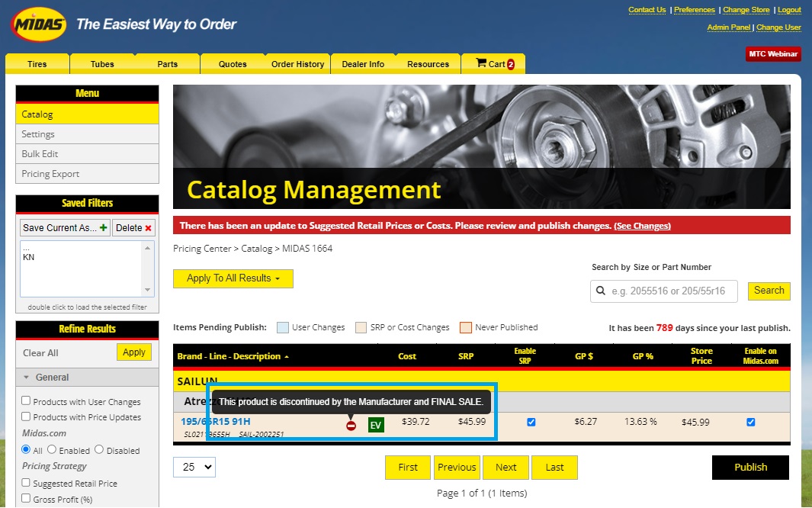This screenshot has height=508, width=812.
Task: Click the $45.99 store price value
Action: [695, 422]
